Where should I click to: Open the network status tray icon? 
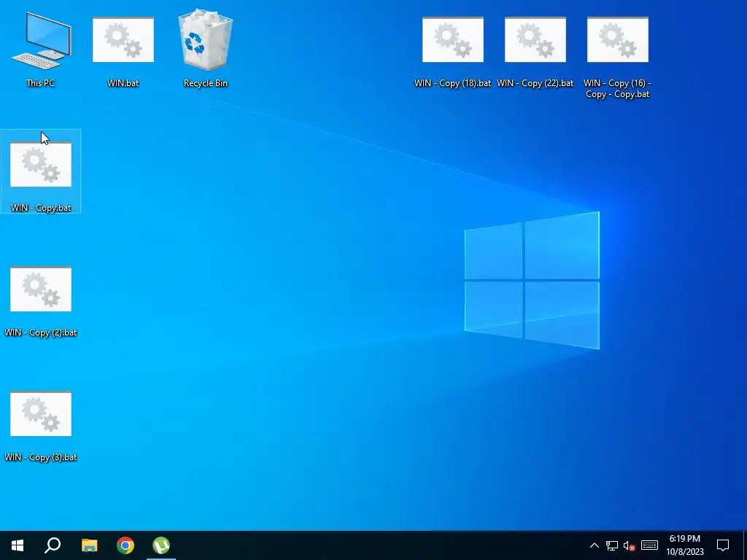click(612, 545)
